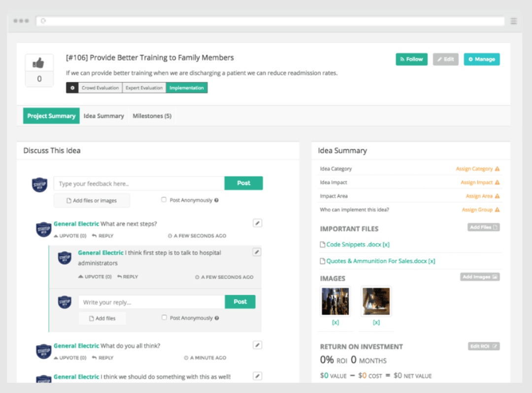This screenshot has height=393, width=532.
Task: Follow this idea
Action: [x=411, y=58]
